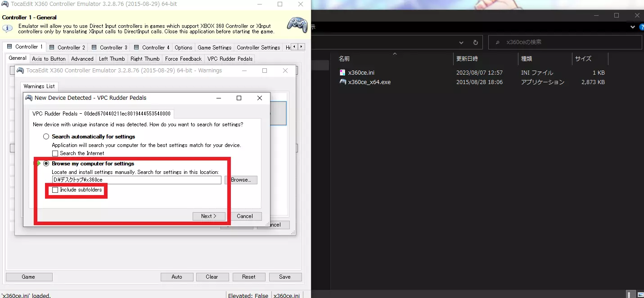Image resolution: width=644 pixels, height=298 pixels.
Task: Maximize the Explorer window
Action: coord(617,15)
